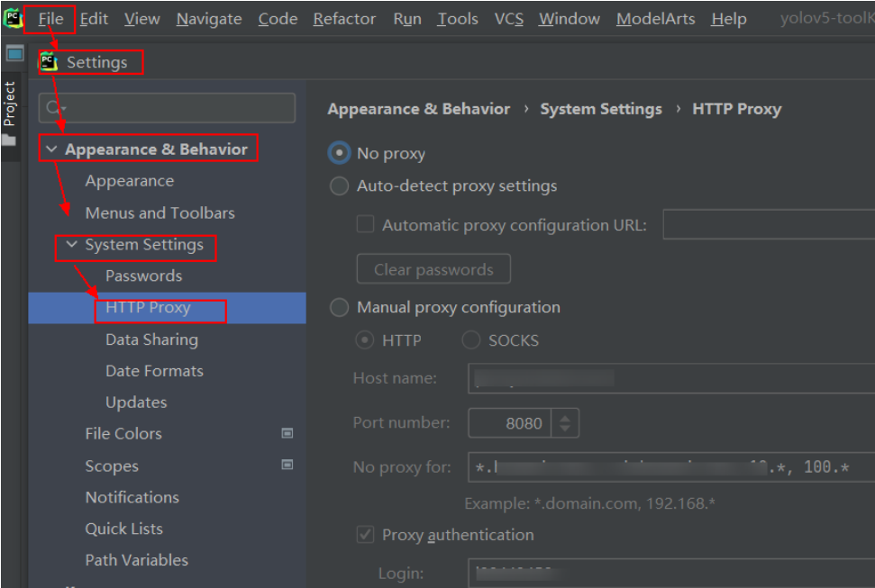Open the Window menu
Viewport: 875px width, 588px height.
pyautogui.click(x=570, y=19)
